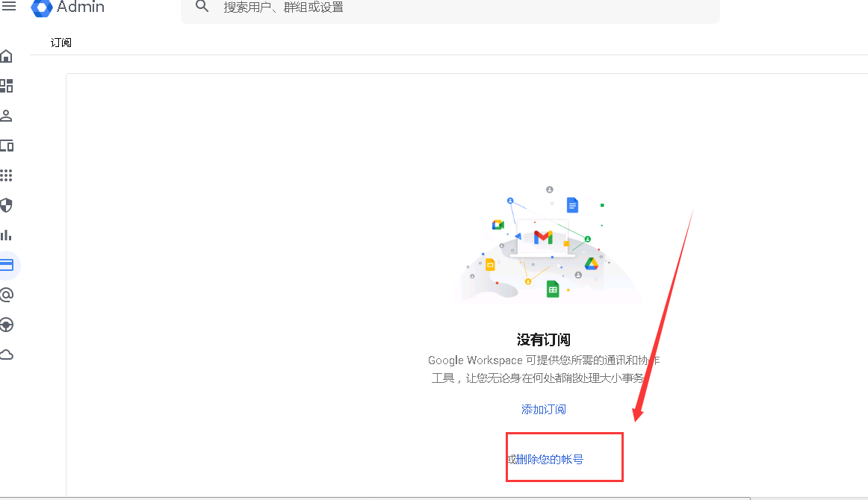Click the search magnifier icon

[202, 7]
